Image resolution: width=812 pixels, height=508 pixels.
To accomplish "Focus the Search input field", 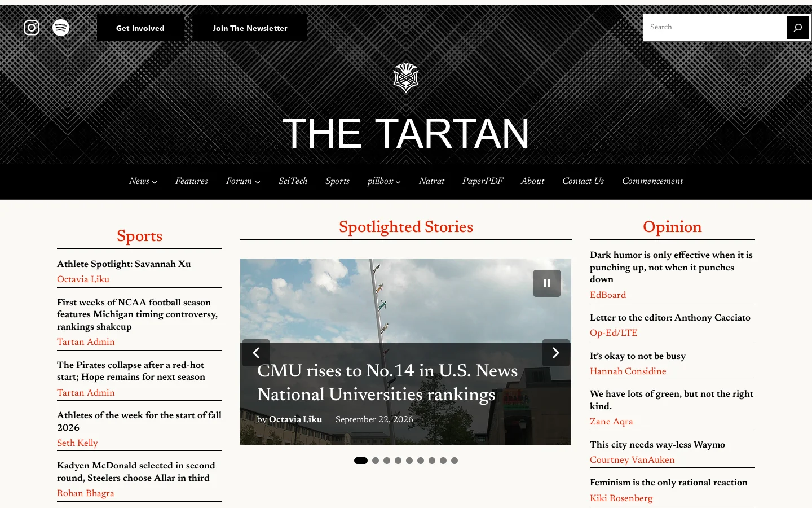I will tap(715, 27).
